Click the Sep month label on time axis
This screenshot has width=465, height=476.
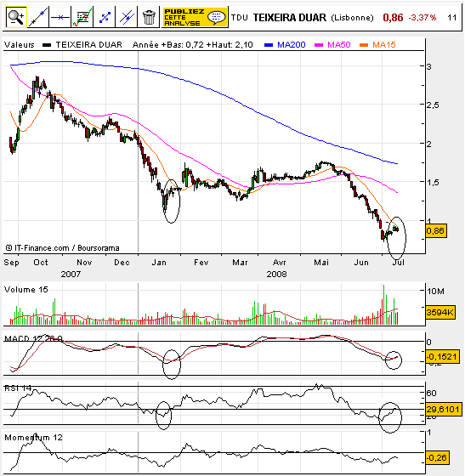12,263
